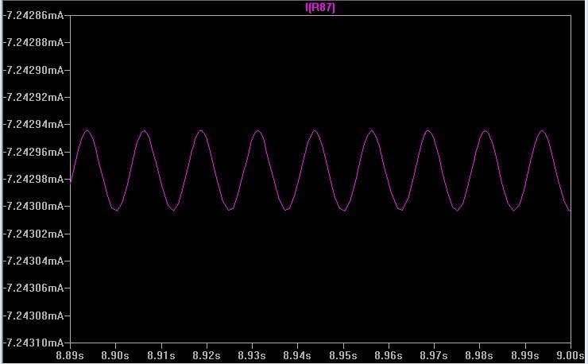Click the -7.24304mA y-axis label

click(x=33, y=261)
